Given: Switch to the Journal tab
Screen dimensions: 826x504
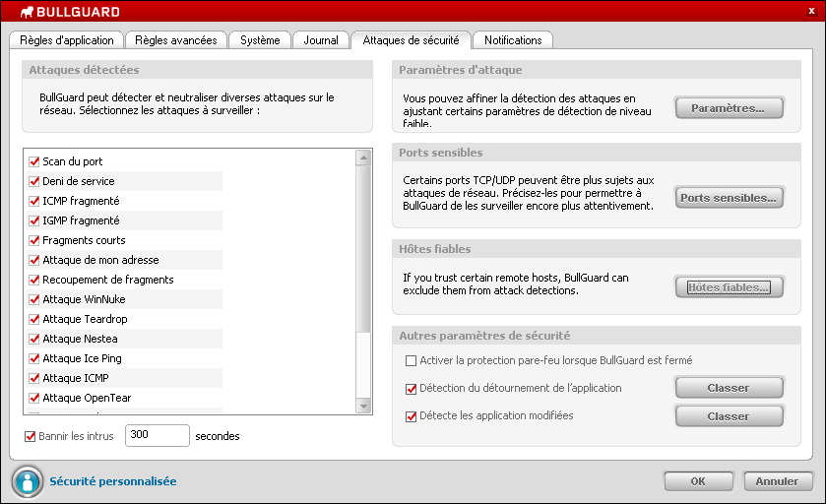Looking at the screenshot, I should (x=320, y=40).
